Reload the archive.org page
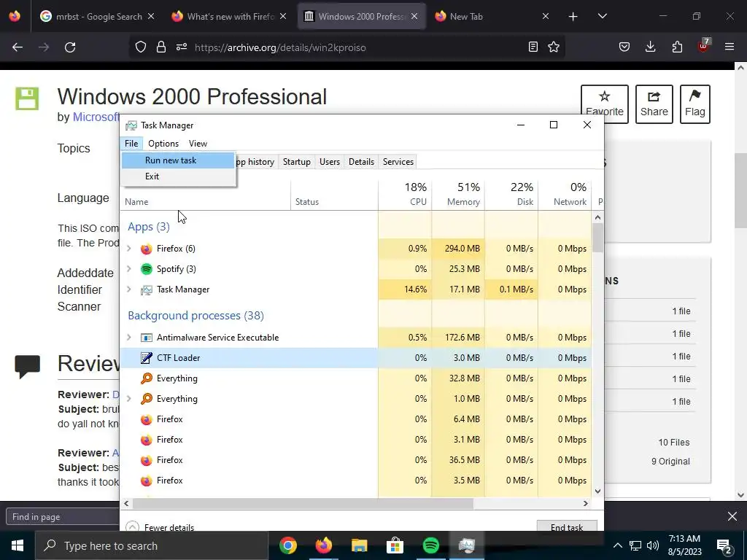The height and width of the screenshot is (560, 747). point(70,47)
